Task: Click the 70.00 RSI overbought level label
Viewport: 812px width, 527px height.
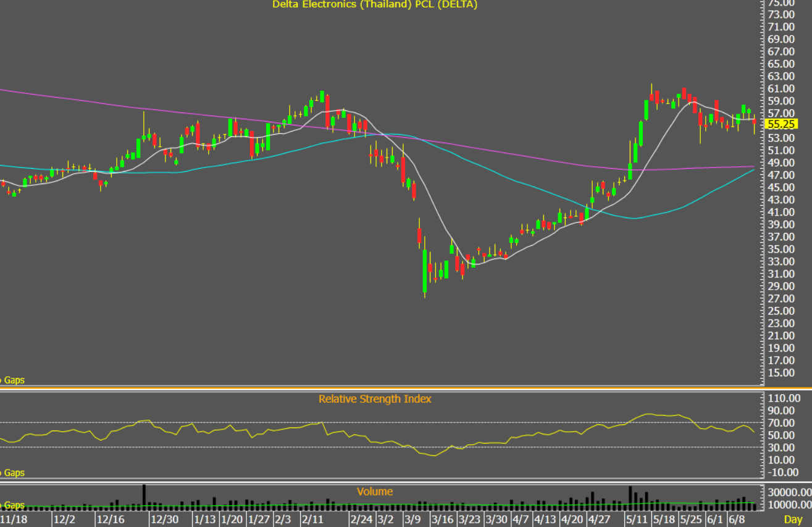Action: [781, 423]
